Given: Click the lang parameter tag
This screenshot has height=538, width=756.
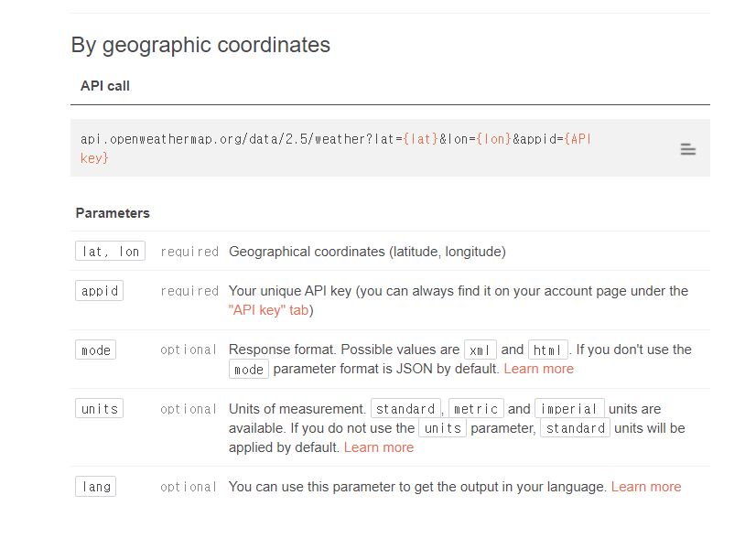Looking at the screenshot, I should (x=95, y=487).
